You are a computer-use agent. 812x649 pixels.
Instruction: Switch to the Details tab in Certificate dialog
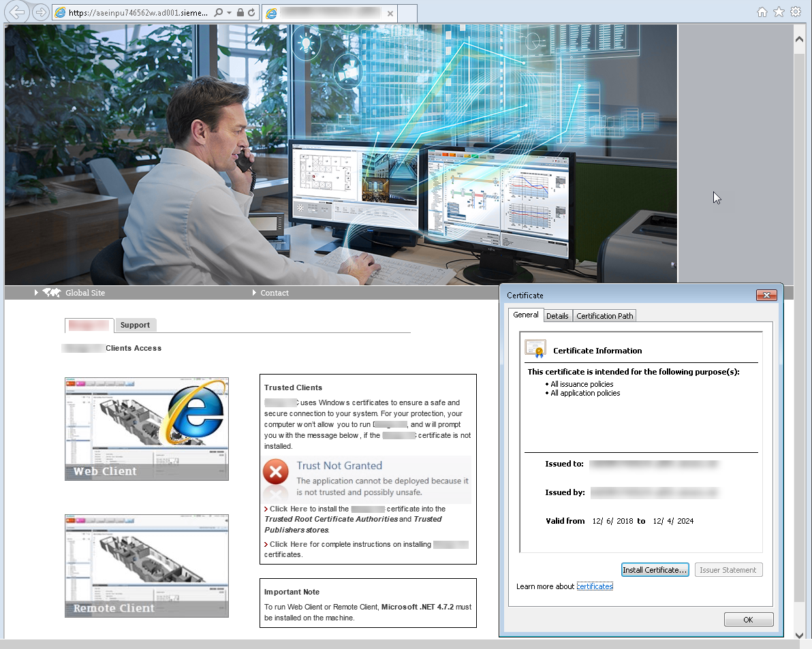557,315
